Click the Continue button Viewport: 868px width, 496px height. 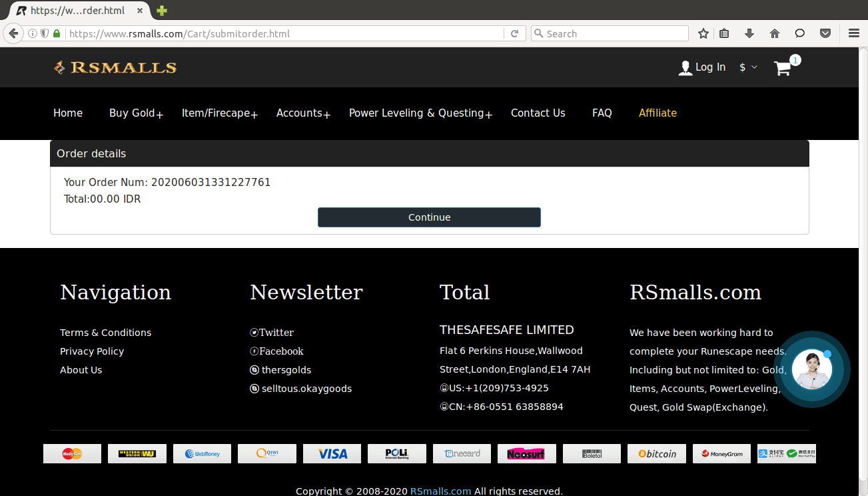[x=429, y=217]
